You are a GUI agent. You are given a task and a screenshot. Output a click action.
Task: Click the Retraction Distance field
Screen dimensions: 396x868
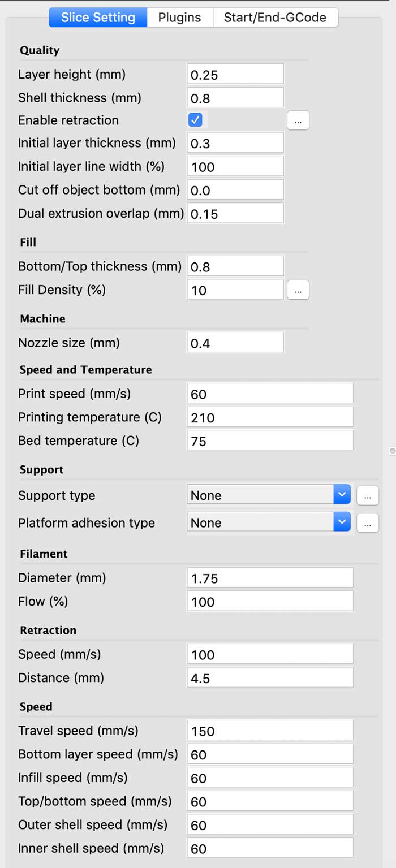click(x=270, y=678)
